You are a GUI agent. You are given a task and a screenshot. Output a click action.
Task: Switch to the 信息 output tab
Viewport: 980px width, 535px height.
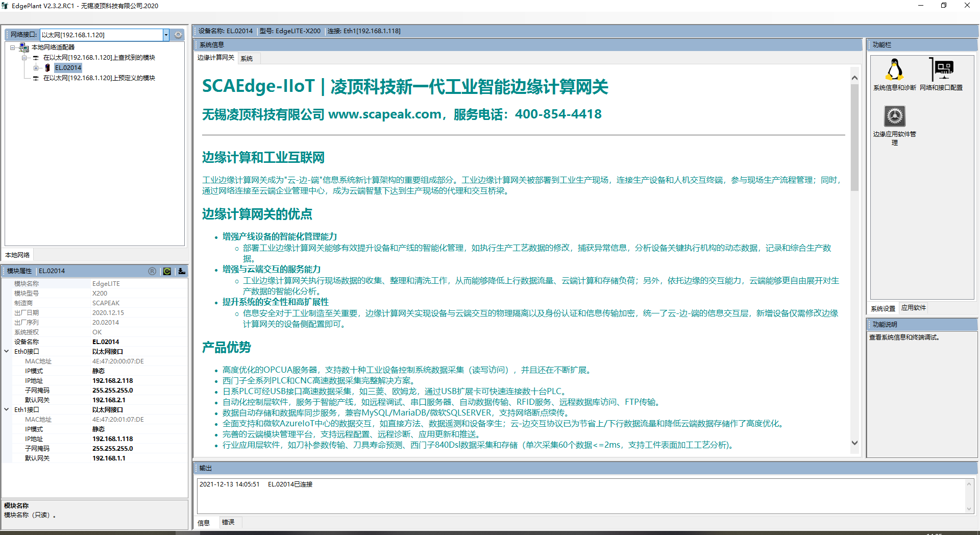(x=204, y=523)
